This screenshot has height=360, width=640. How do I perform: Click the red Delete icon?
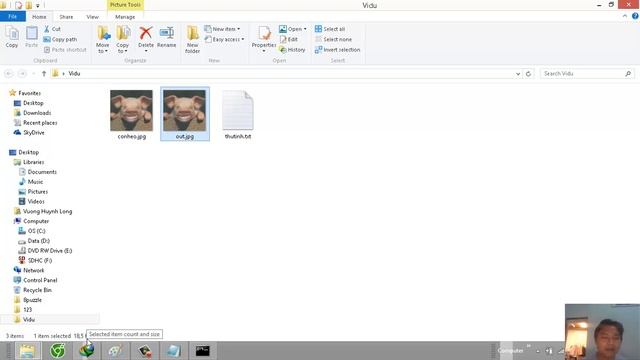tap(146, 33)
